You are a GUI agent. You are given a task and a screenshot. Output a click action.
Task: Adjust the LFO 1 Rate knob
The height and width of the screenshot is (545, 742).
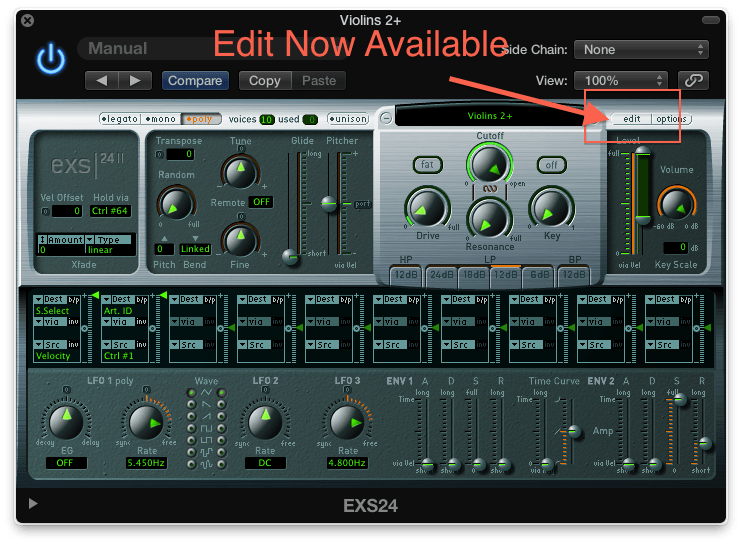pyautogui.click(x=146, y=422)
